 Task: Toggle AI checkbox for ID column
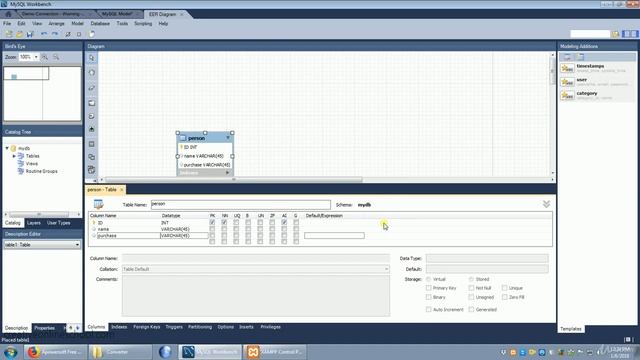[284, 222]
